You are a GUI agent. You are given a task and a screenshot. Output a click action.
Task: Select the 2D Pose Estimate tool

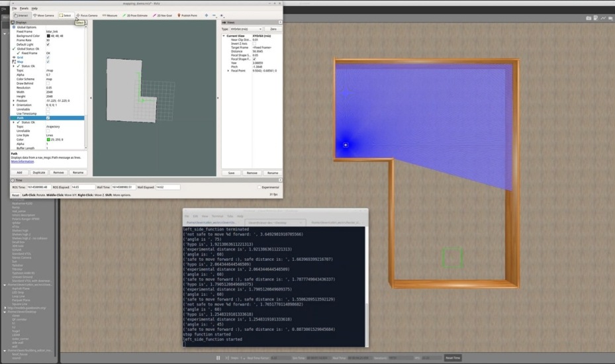[136, 15]
